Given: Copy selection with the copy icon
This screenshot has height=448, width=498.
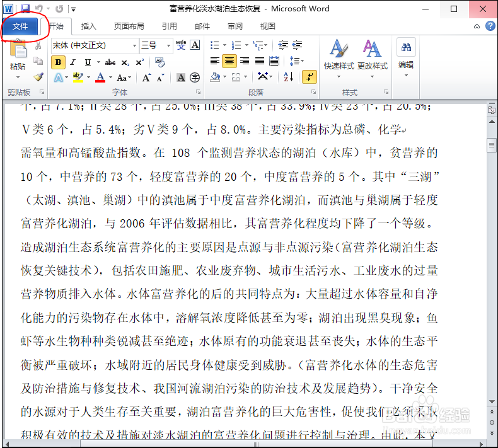Looking at the screenshot, I should pos(38,60).
